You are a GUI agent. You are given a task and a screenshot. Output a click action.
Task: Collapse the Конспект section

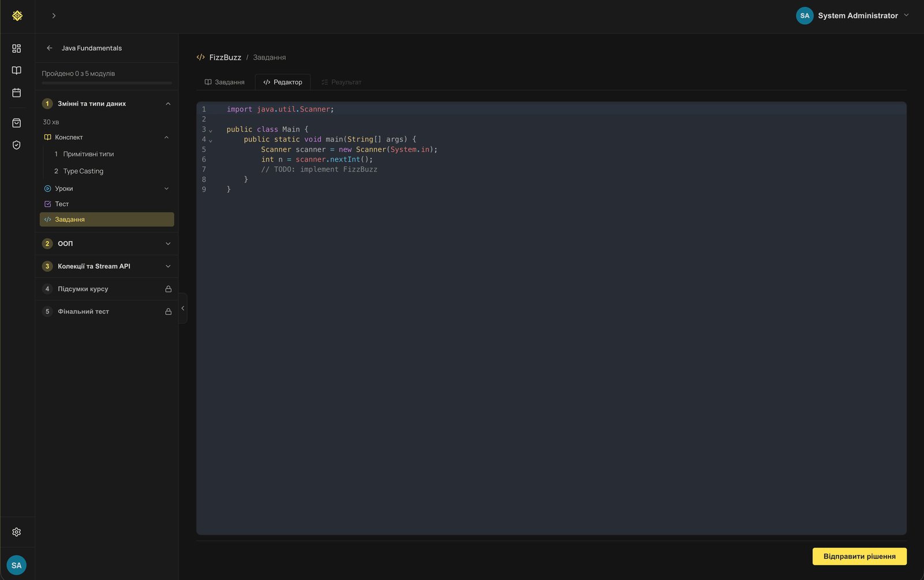point(166,137)
